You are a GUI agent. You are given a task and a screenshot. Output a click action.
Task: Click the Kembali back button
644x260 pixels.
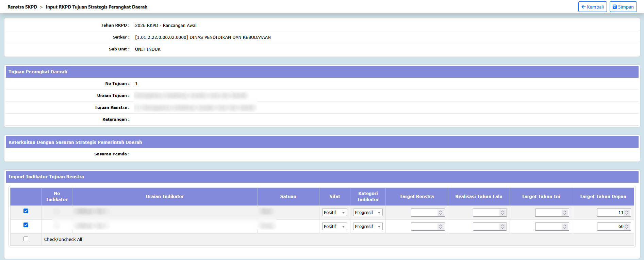pyautogui.click(x=592, y=7)
